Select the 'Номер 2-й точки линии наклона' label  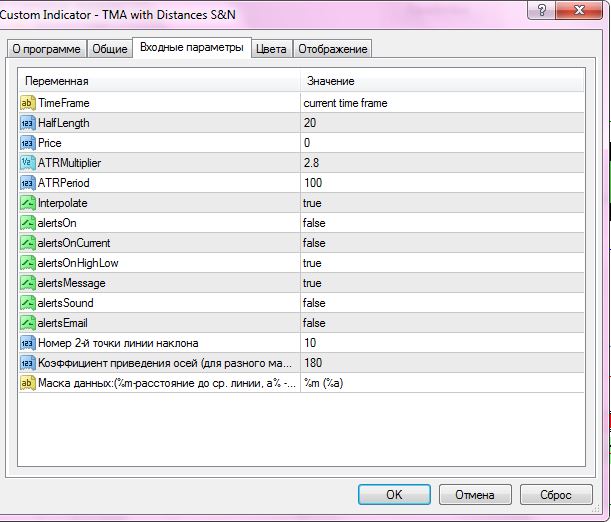click(x=118, y=343)
